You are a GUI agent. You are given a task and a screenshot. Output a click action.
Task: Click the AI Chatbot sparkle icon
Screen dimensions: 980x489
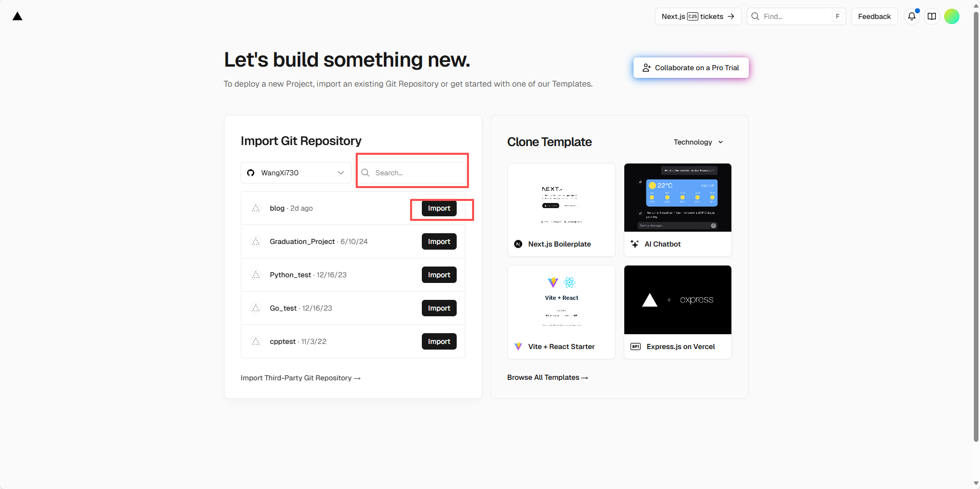pyautogui.click(x=635, y=244)
